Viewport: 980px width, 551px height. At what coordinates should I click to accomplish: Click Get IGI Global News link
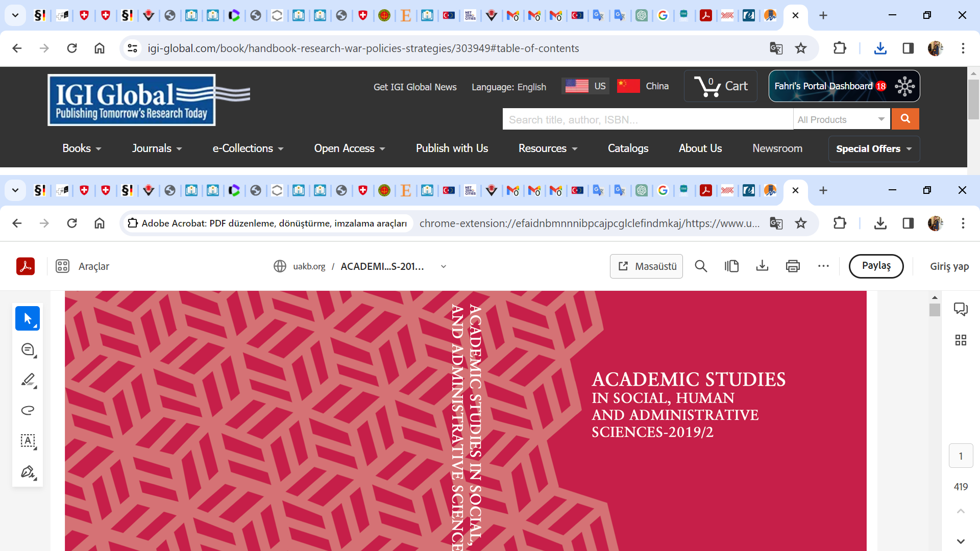click(x=415, y=87)
